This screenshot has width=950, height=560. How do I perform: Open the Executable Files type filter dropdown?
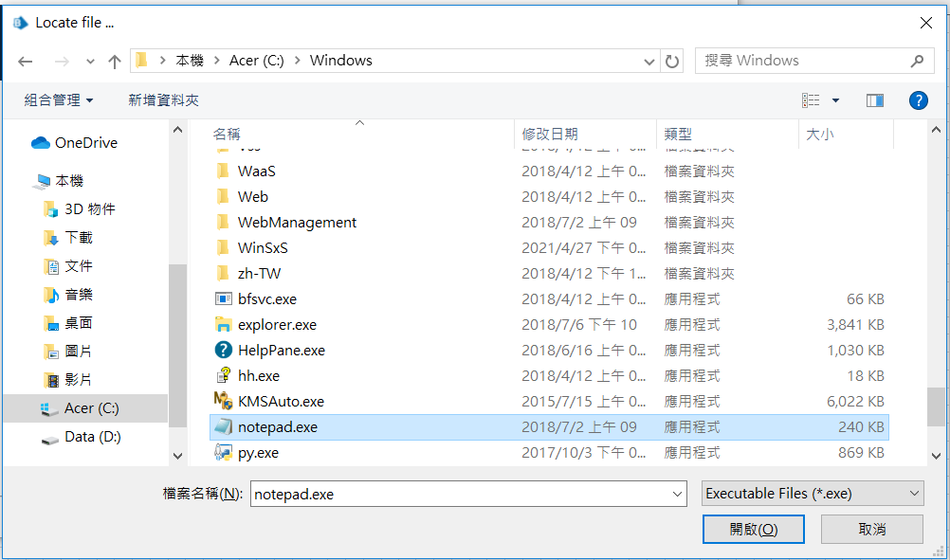[813, 494]
